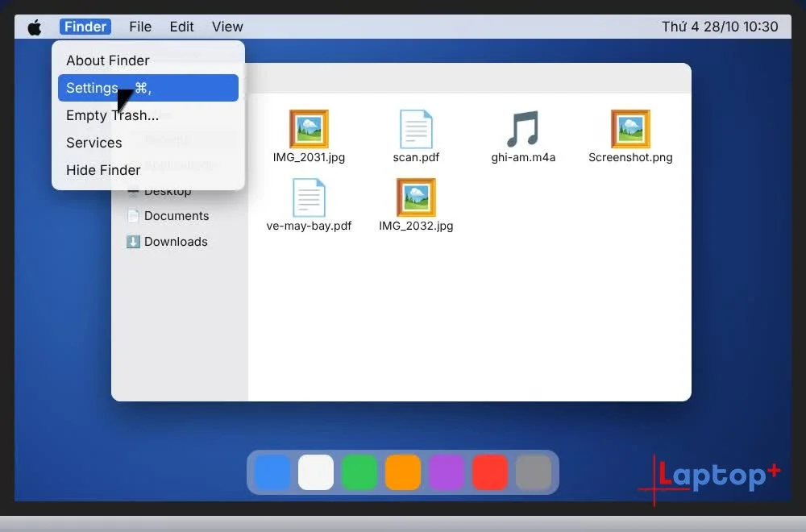Screen dimensions: 806x532
Task: Open the orange app icon in the Dock
Action: 403,472
